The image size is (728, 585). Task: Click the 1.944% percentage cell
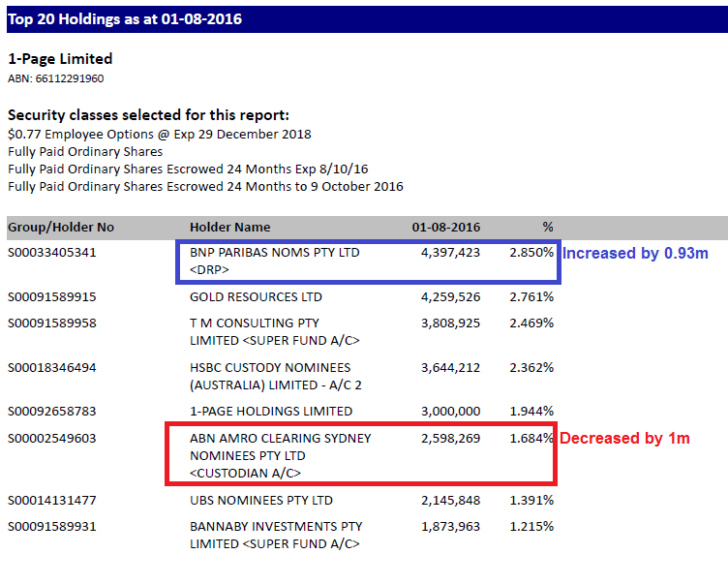coord(531,412)
